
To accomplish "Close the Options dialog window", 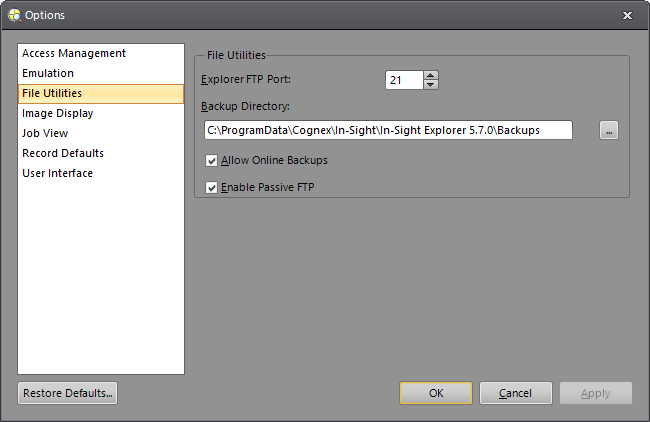I will (x=627, y=15).
